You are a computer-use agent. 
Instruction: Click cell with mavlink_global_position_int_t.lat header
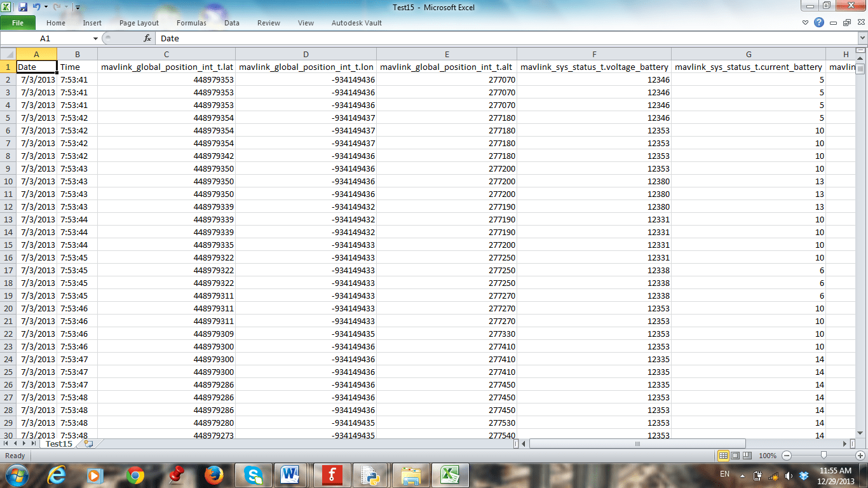(x=166, y=67)
